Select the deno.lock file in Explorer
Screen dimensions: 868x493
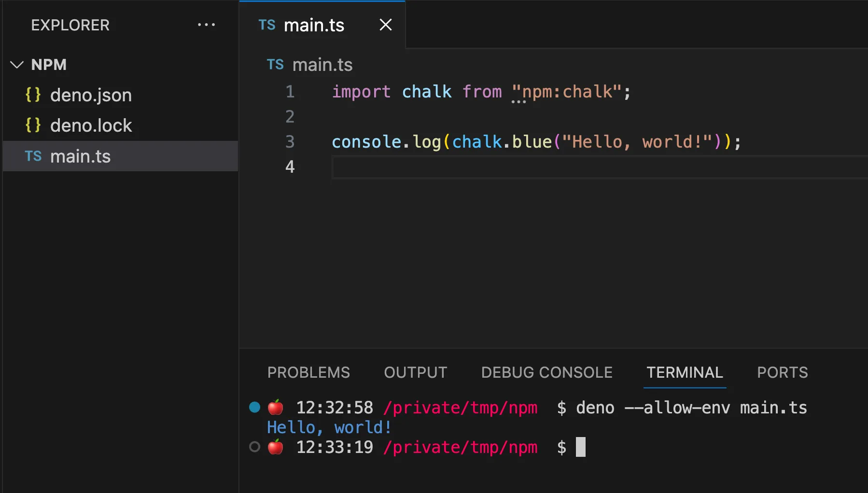(91, 125)
